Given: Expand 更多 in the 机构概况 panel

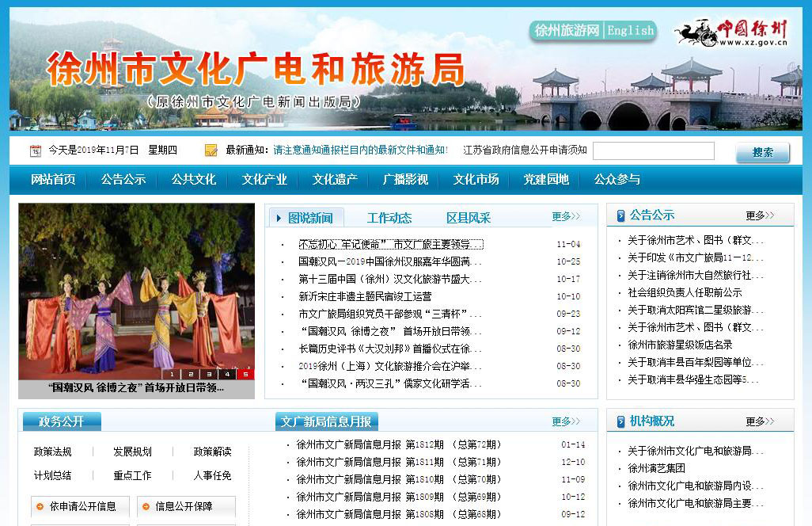Looking at the screenshot, I should tap(759, 421).
